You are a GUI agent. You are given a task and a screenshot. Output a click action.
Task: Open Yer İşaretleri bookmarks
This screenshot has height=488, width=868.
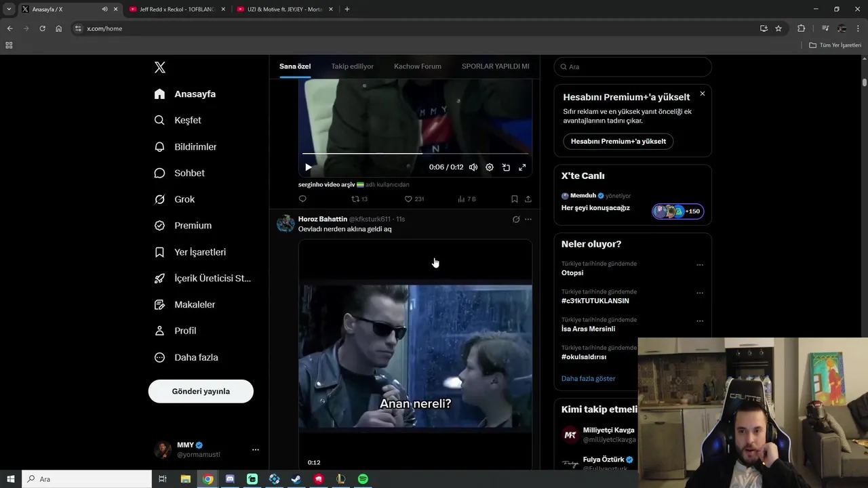[x=191, y=252]
